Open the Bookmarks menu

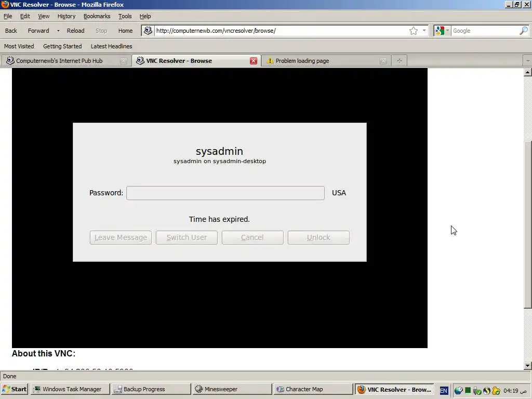(97, 16)
